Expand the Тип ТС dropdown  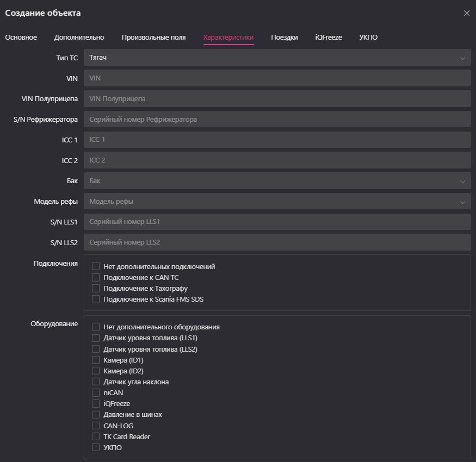[277, 58]
